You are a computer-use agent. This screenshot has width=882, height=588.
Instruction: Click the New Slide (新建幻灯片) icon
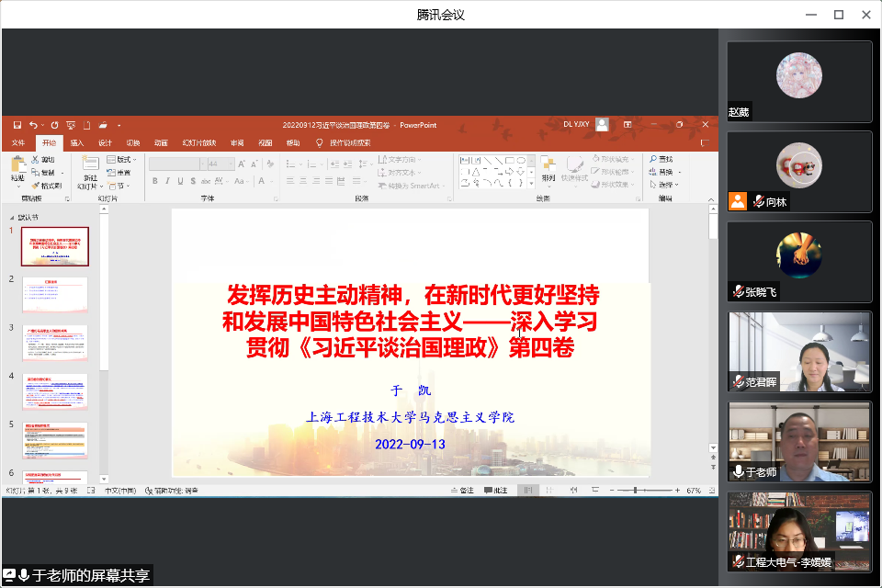point(90,165)
